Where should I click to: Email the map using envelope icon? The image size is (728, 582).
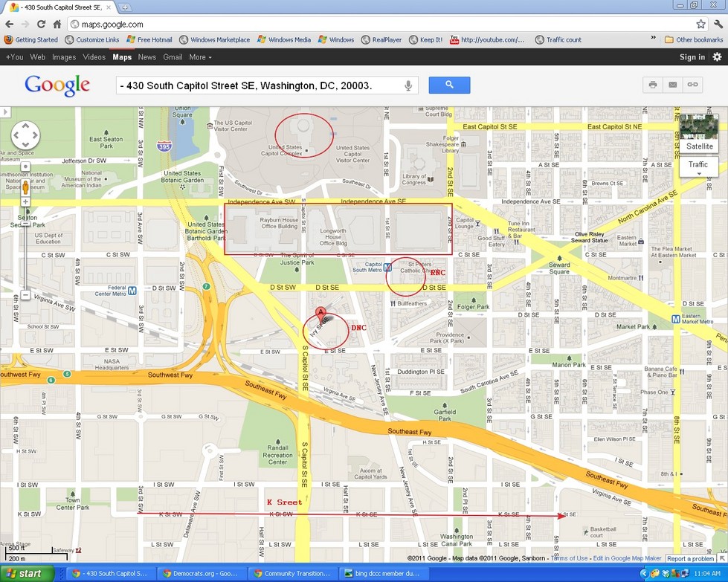coord(673,85)
